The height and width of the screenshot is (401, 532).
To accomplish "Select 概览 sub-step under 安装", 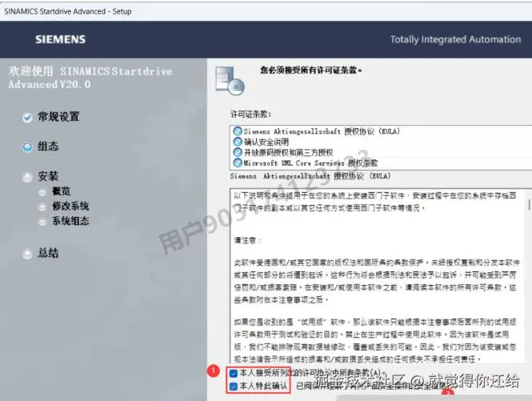I will click(61, 191).
